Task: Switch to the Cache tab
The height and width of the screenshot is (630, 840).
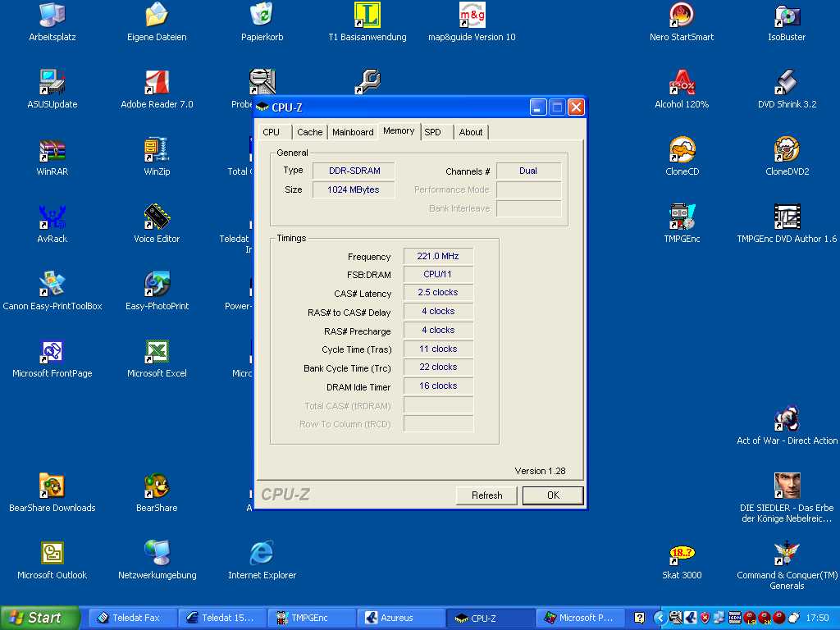Action: [x=309, y=132]
